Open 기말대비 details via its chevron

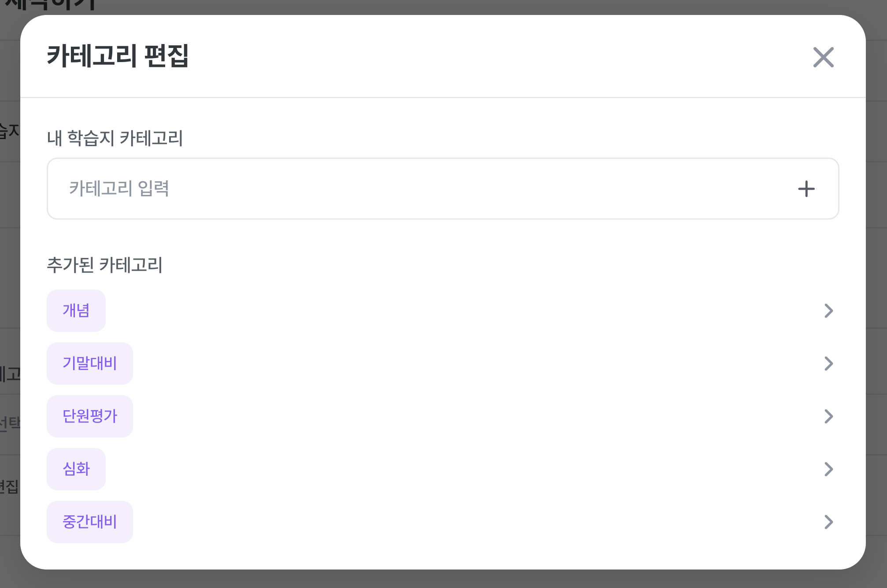(828, 364)
